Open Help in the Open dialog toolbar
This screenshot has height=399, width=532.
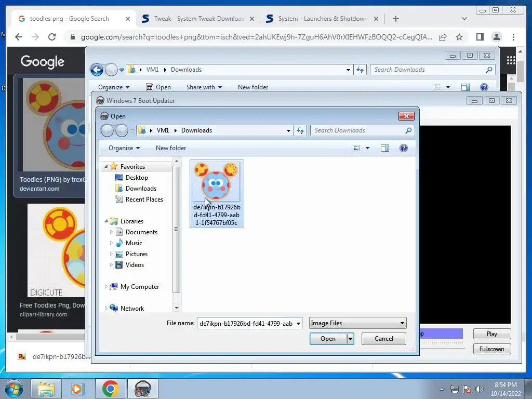(x=403, y=148)
